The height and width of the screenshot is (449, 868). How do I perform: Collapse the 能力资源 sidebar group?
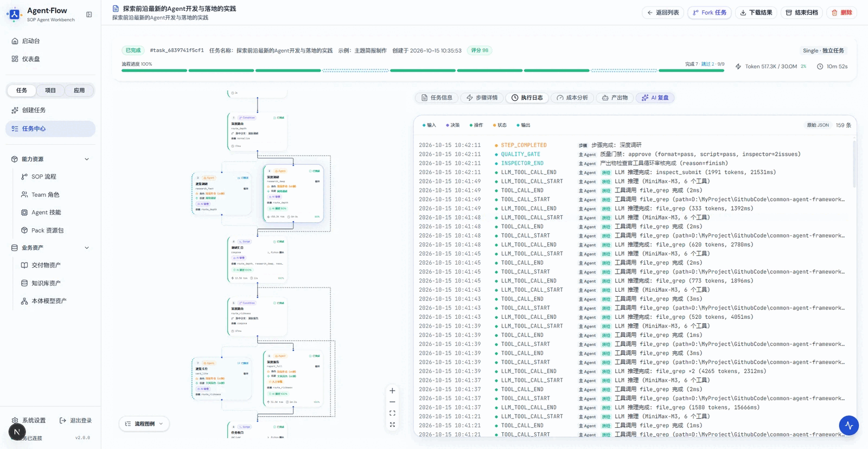coord(50,159)
